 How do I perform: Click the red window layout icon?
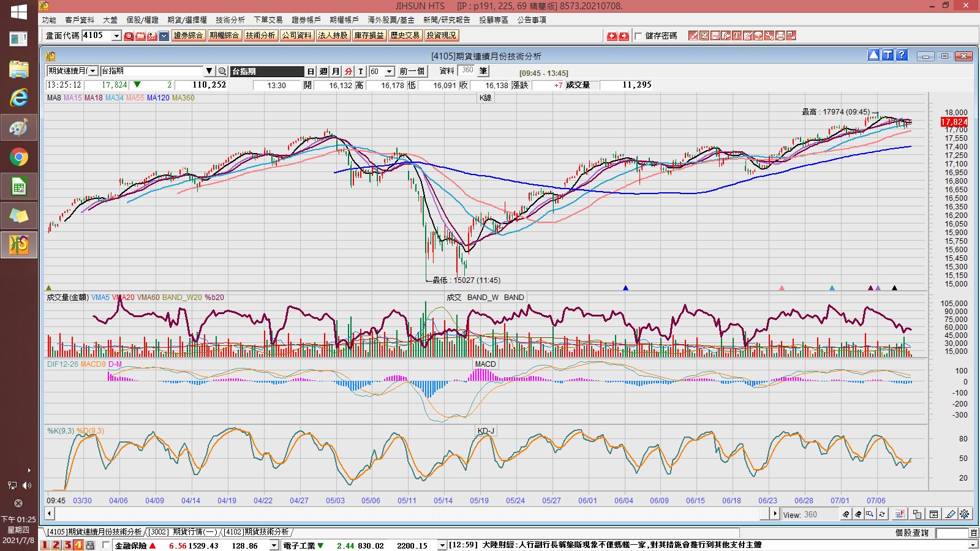click(791, 36)
